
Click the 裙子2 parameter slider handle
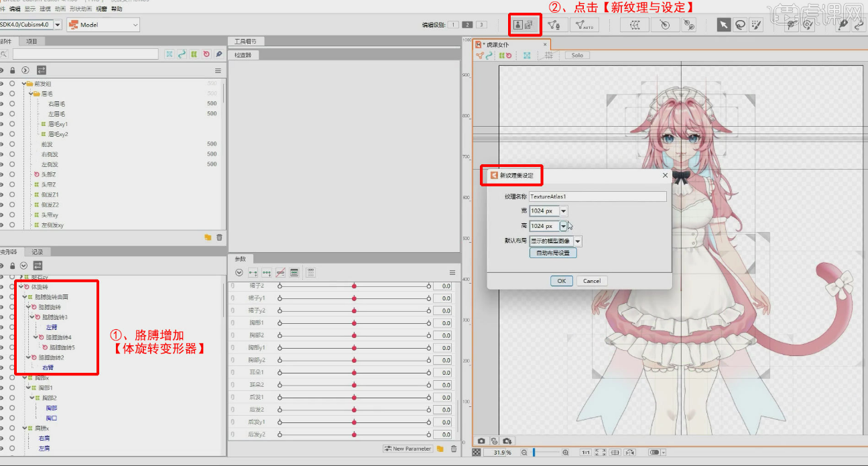pos(354,286)
